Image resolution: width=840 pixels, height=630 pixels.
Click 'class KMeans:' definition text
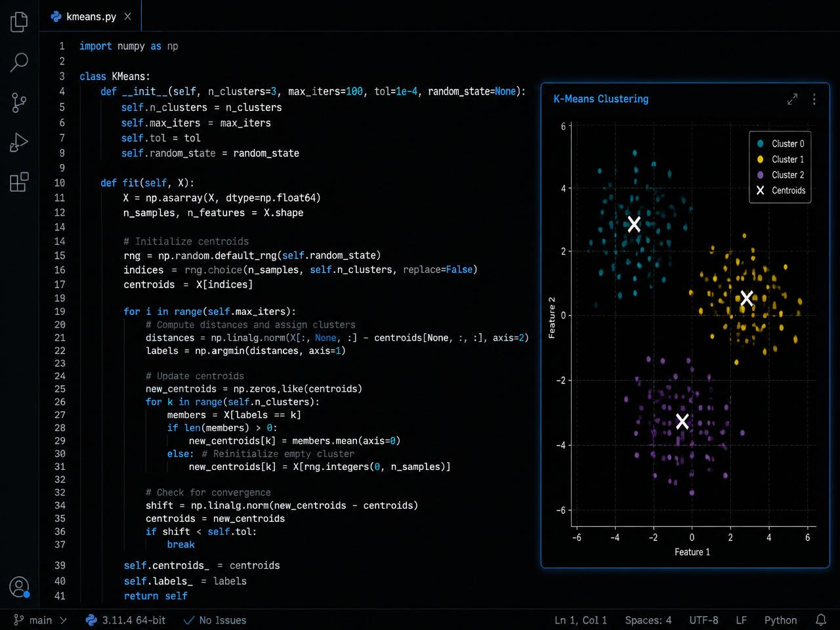pos(115,76)
